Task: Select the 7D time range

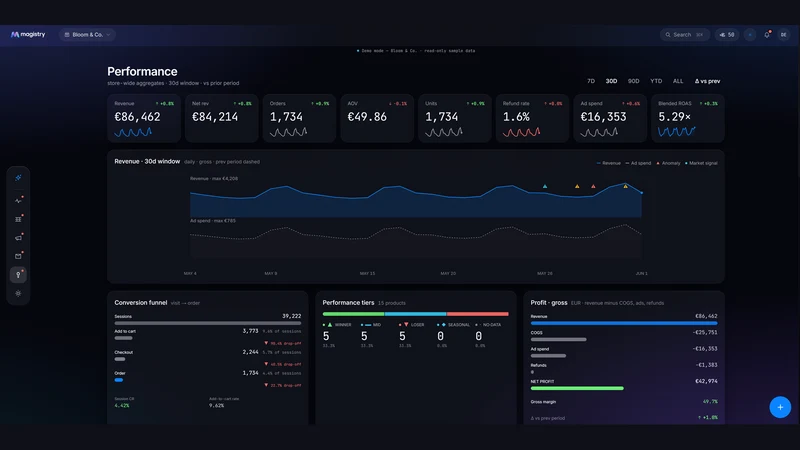Action: pos(591,81)
